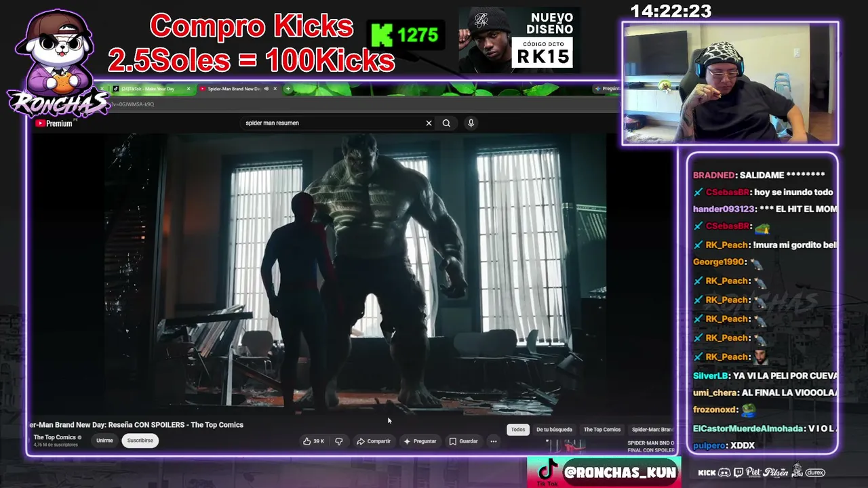
Task: Click chat username BRADNED
Action: tap(713, 175)
